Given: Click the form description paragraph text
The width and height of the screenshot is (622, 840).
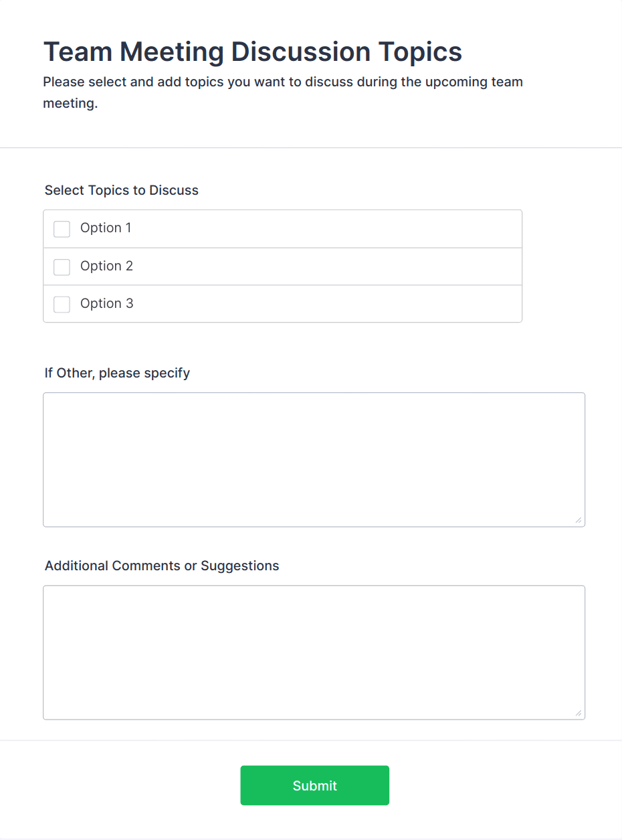Looking at the screenshot, I should click(x=283, y=93).
